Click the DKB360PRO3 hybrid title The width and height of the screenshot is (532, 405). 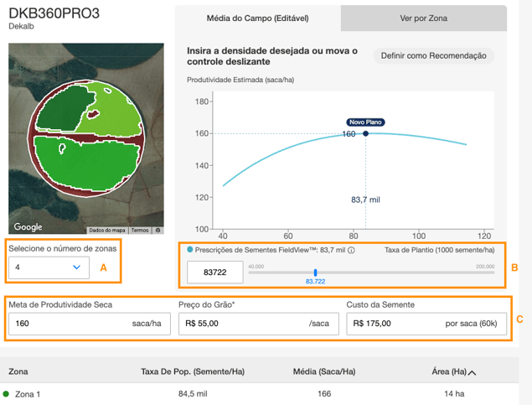click(54, 13)
